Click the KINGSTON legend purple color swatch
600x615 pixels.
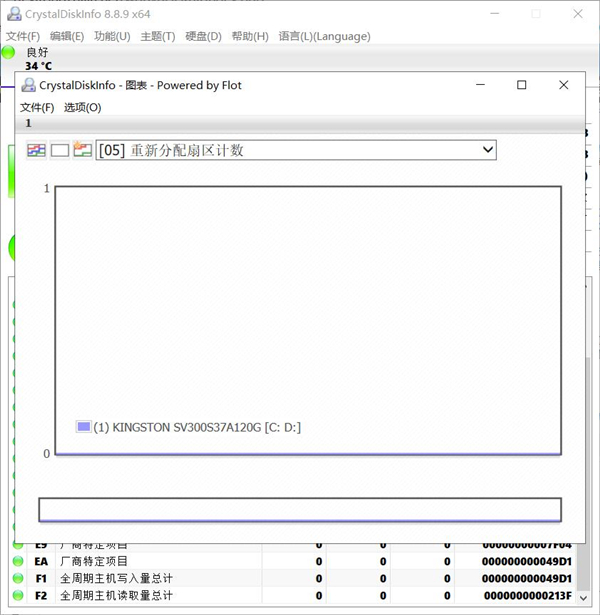[83, 427]
